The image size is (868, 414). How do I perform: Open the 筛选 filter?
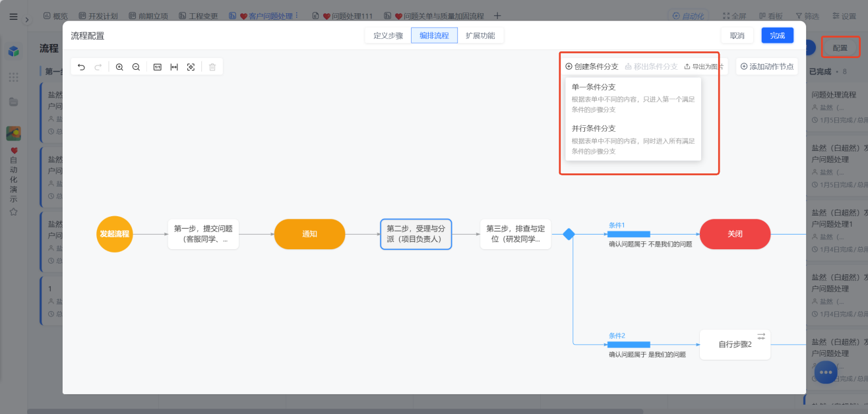point(807,16)
